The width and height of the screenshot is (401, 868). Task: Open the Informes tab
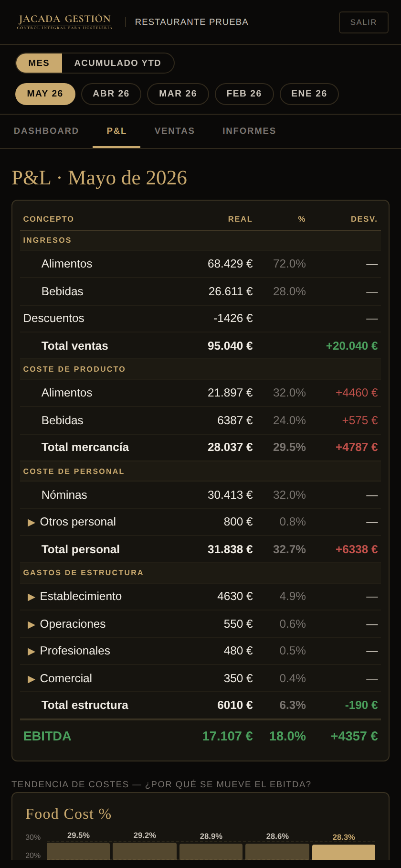click(249, 131)
